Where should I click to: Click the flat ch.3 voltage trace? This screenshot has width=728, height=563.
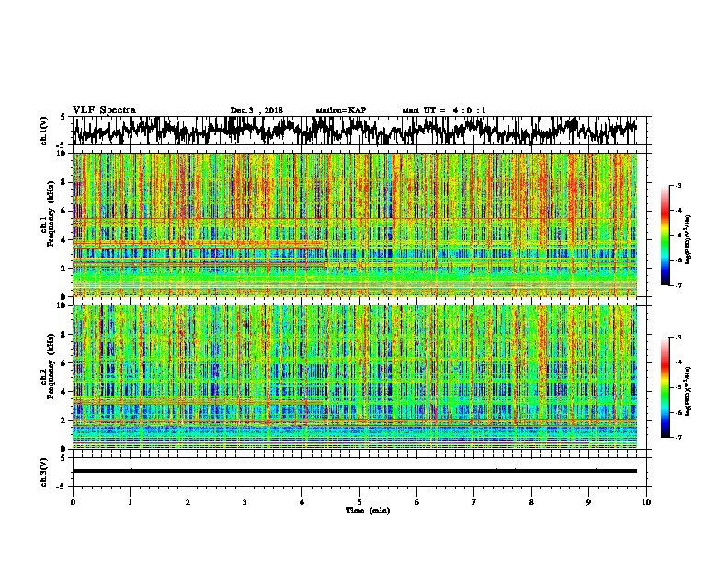tap(355, 471)
